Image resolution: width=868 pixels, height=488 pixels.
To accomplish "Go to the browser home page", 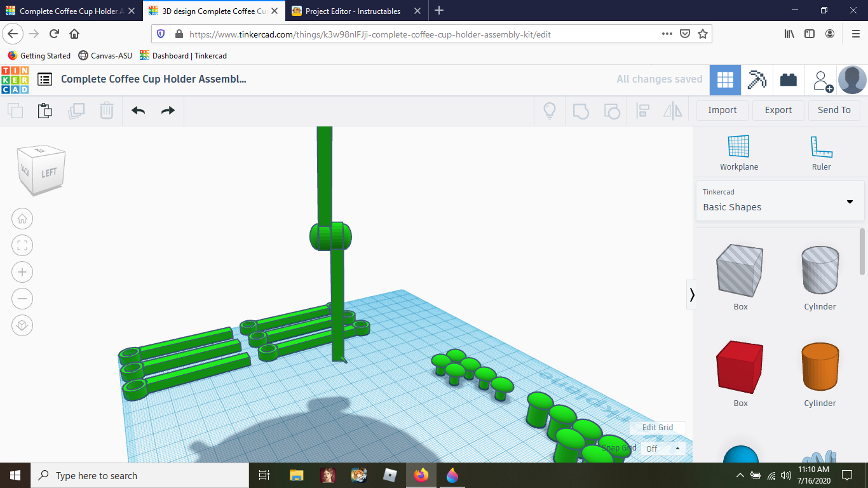I will click(x=74, y=34).
